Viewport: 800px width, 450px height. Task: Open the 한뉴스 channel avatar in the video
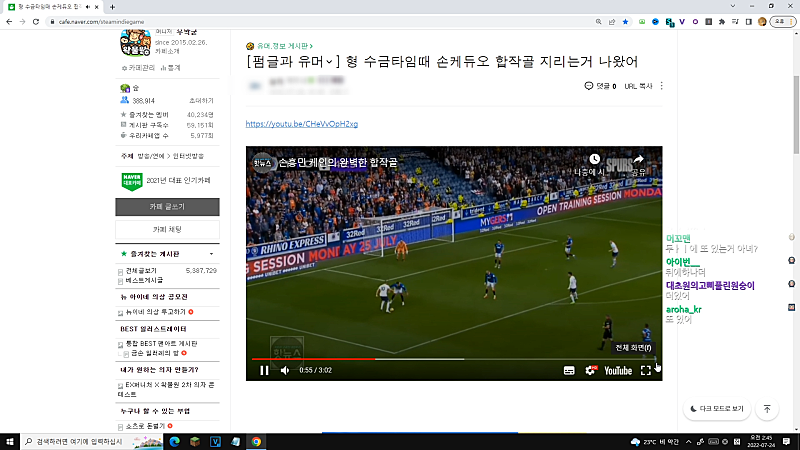pos(262,163)
